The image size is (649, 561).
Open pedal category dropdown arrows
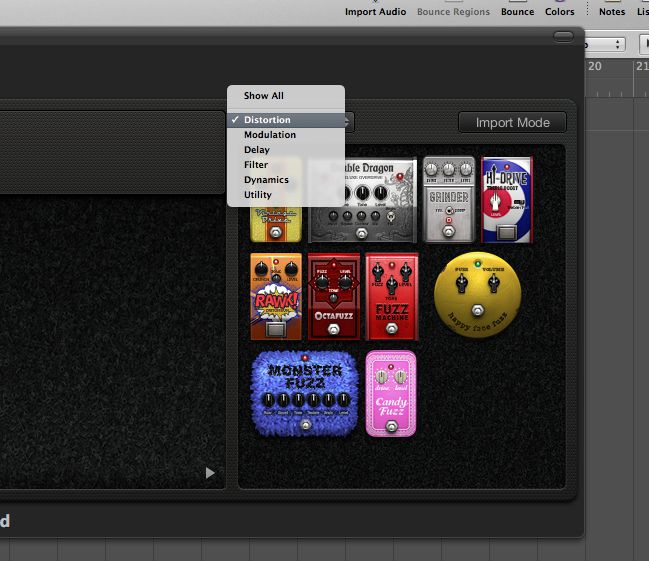pyautogui.click(x=349, y=122)
